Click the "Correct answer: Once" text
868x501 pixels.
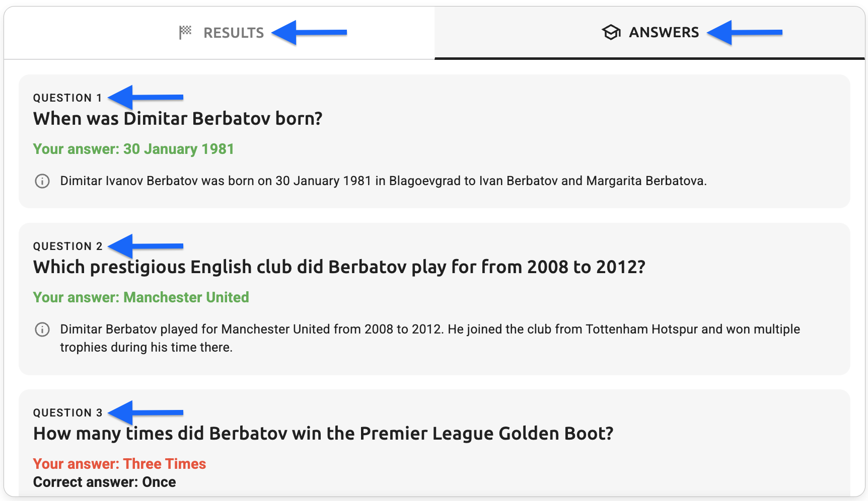104,482
